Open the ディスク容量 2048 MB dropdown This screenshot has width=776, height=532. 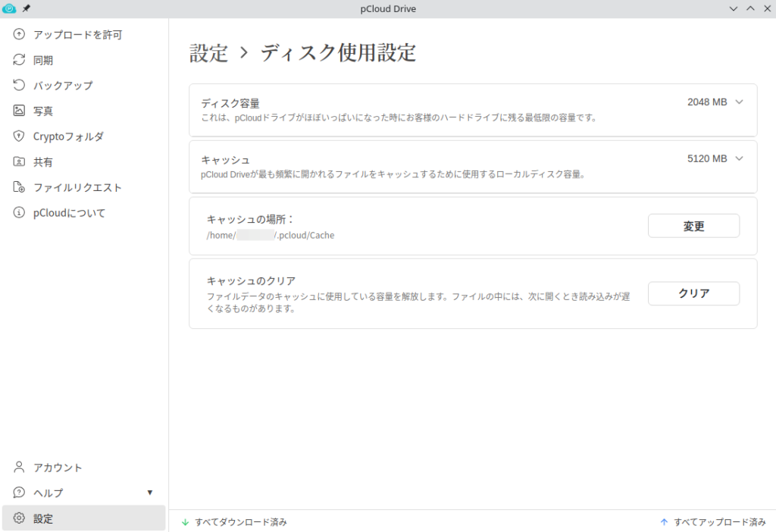[x=715, y=102]
